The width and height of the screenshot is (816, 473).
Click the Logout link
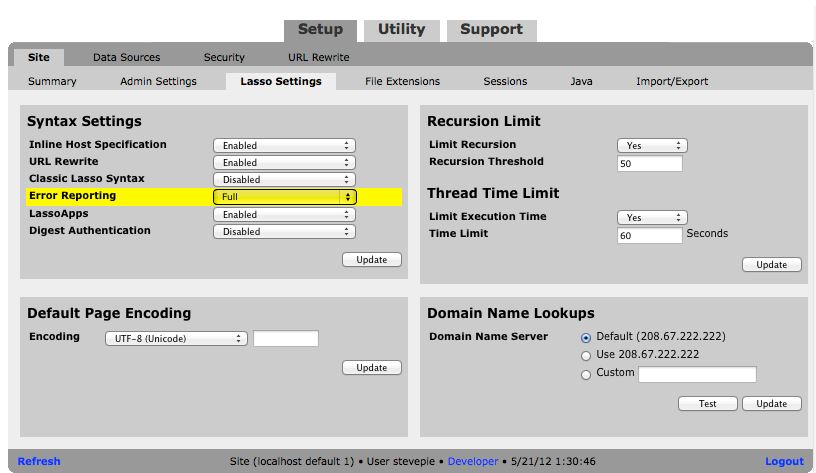coord(784,461)
